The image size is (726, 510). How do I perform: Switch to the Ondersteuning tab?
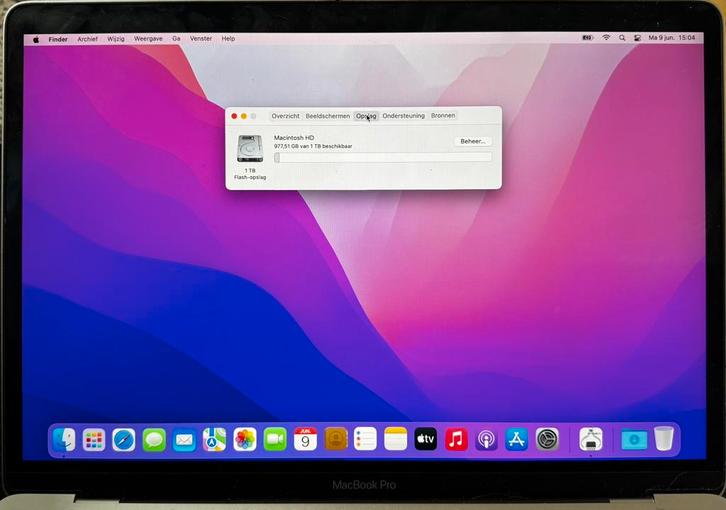403,116
